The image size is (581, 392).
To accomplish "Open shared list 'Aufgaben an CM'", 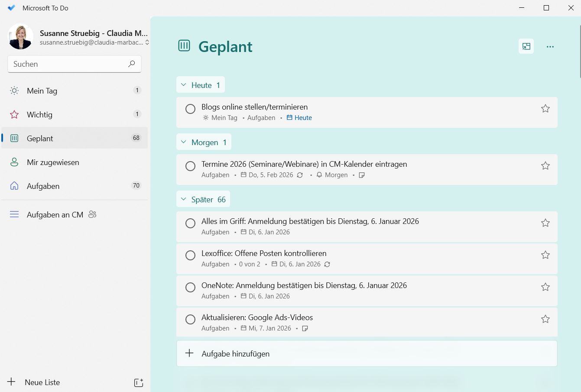I will coord(75,214).
